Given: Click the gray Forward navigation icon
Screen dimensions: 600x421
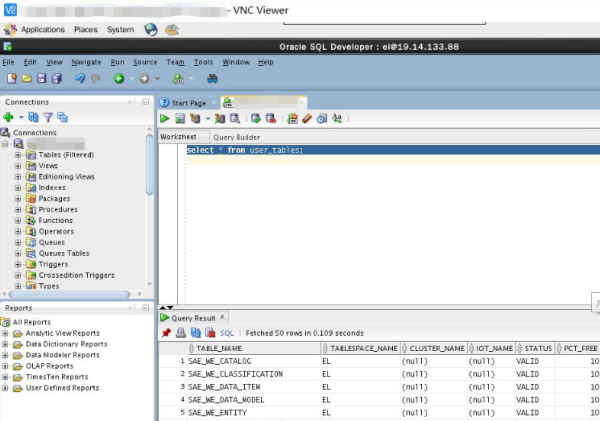Looking at the screenshot, I should 144,78.
